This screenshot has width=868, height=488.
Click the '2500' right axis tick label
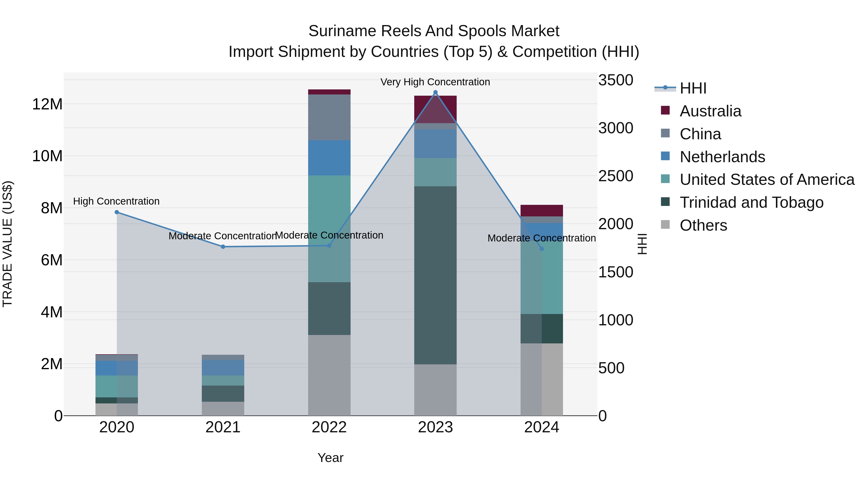pyautogui.click(x=616, y=176)
